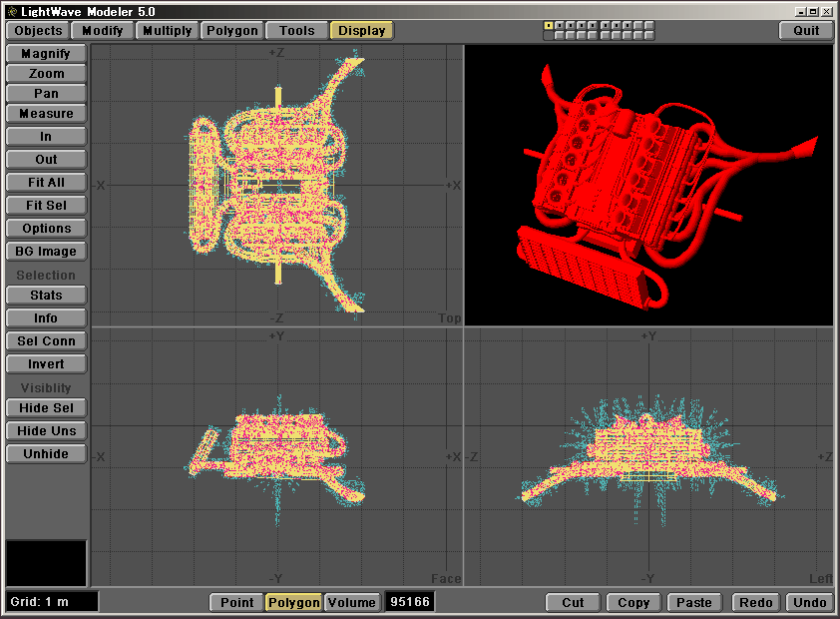Open the BG Image settings
This screenshot has height=619, width=840.
coord(46,251)
